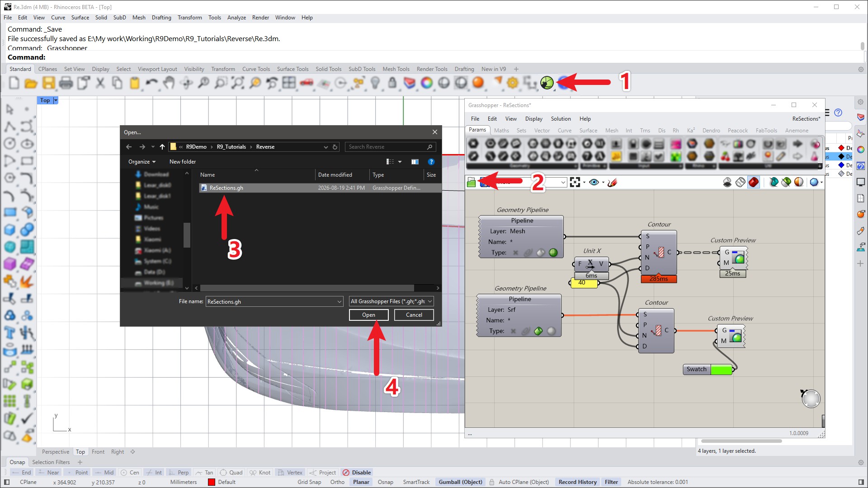Toggle Ortho mode in status bar
Image resolution: width=868 pixels, height=488 pixels.
(337, 482)
